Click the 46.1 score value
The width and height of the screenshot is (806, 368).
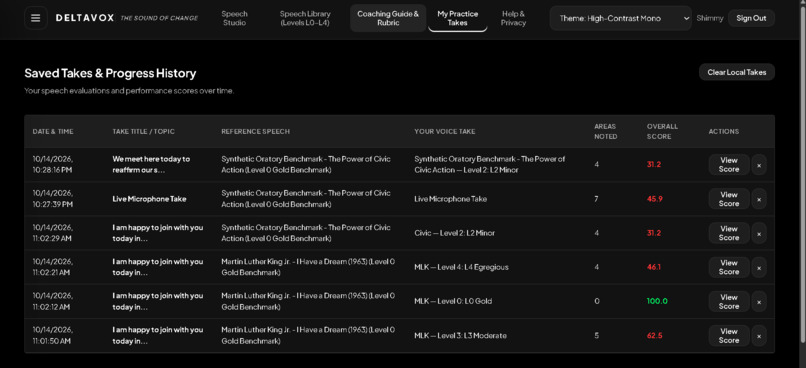(x=654, y=267)
